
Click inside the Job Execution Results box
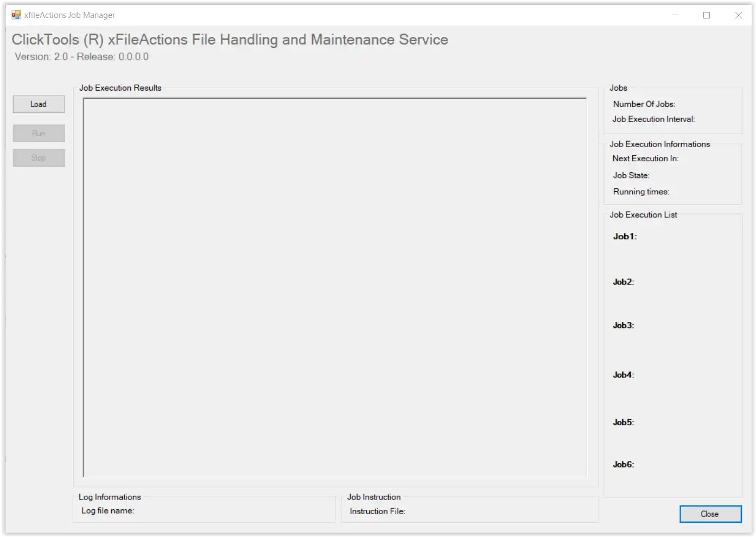[x=335, y=288]
